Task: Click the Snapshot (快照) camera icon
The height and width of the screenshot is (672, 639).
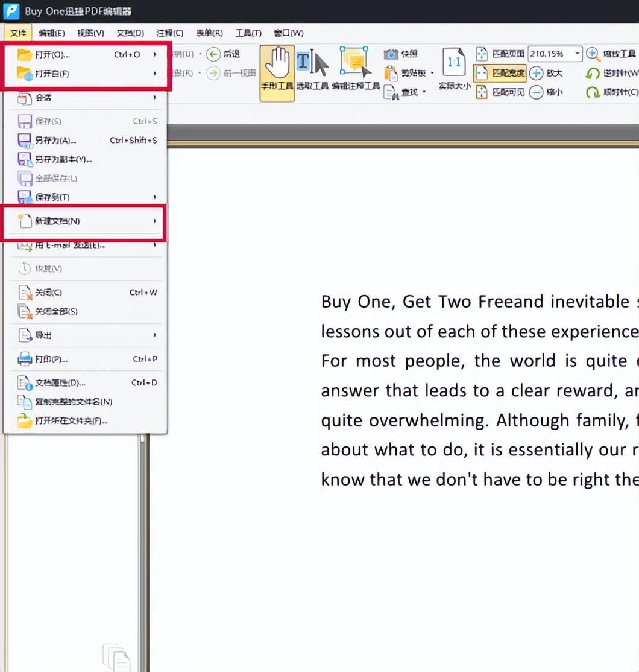Action: coord(391,54)
